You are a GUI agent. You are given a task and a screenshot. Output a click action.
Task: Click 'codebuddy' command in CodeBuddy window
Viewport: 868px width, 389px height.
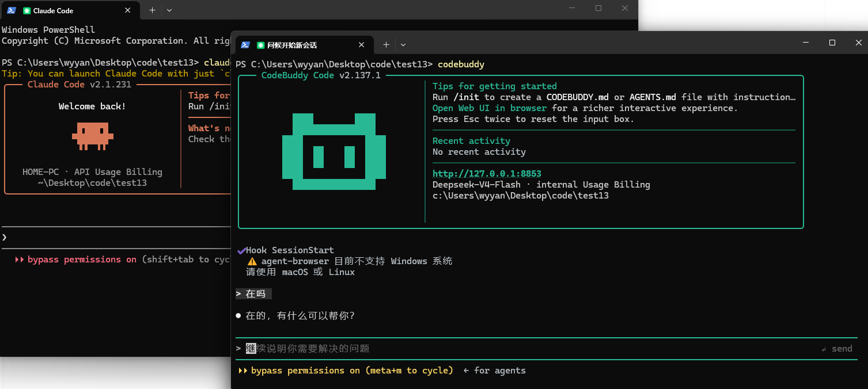coord(461,64)
